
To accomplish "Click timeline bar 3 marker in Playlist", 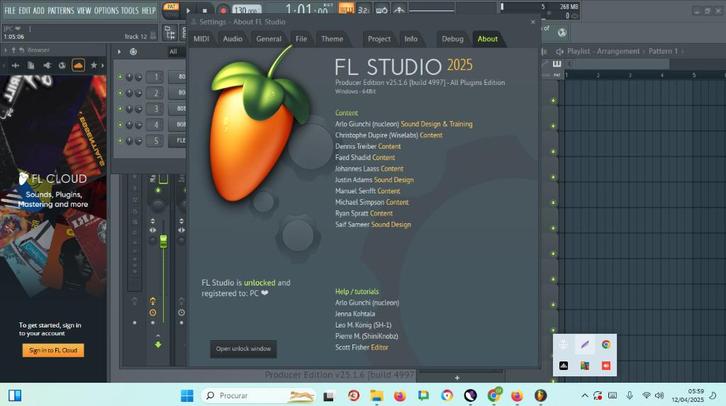I will [x=630, y=75].
